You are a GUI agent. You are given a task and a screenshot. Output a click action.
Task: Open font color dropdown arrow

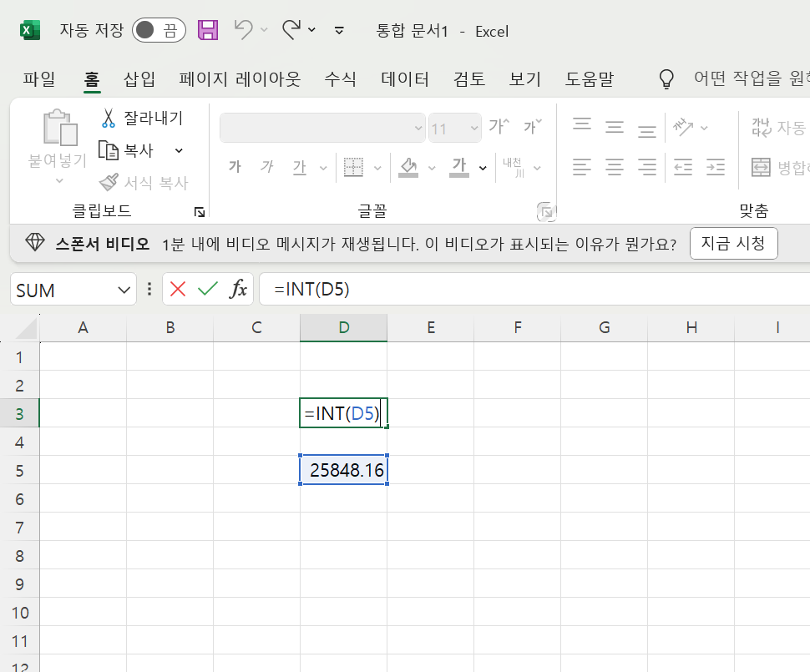pyautogui.click(x=483, y=168)
